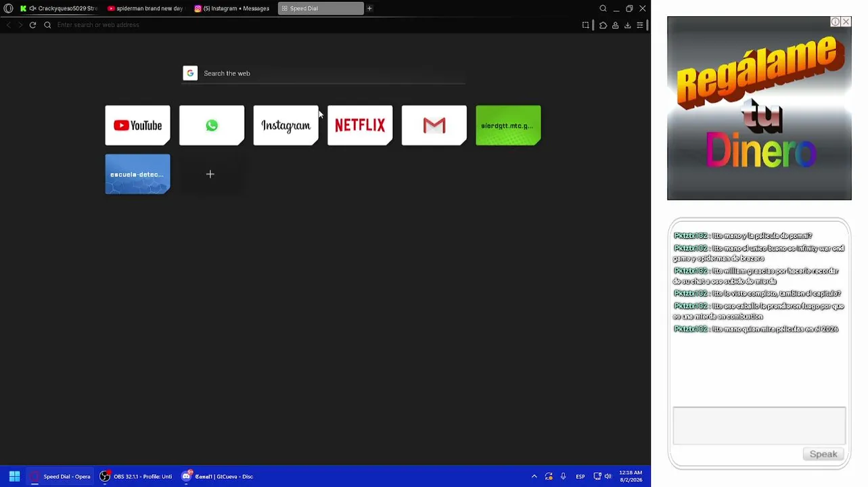Open the Discord GtCueva taskbar item
Image resolution: width=868 pixels, height=487 pixels.
217,476
